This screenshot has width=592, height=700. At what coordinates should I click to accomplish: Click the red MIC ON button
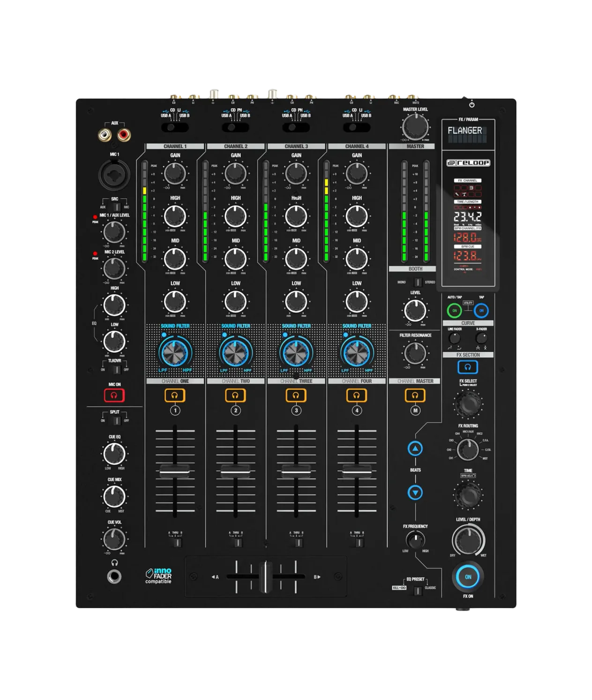114,395
